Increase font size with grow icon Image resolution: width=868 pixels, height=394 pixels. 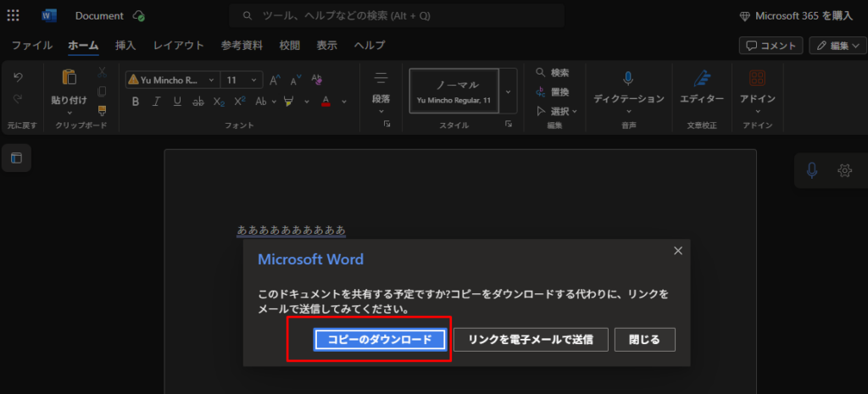[275, 80]
